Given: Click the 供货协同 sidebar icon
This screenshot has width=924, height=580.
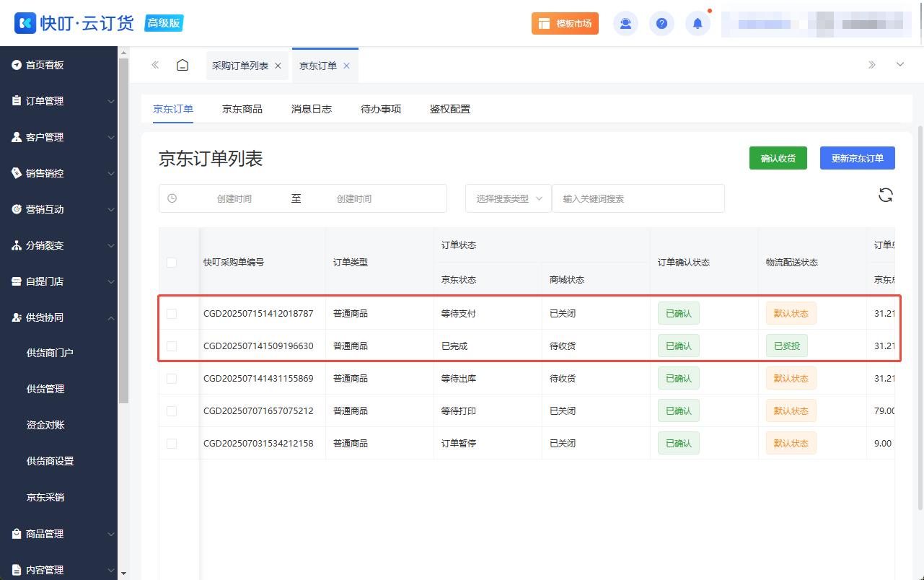Looking at the screenshot, I should (x=16, y=317).
